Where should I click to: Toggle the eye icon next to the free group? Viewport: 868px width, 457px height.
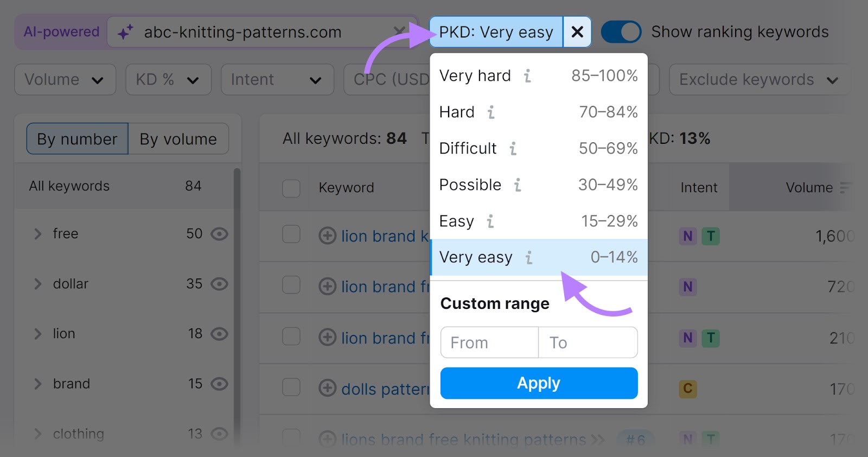click(x=219, y=233)
